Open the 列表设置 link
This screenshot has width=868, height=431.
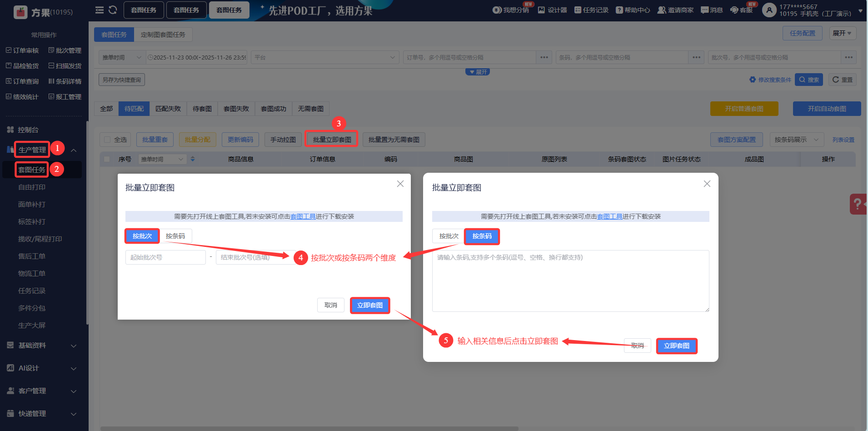pyautogui.click(x=843, y=140)
